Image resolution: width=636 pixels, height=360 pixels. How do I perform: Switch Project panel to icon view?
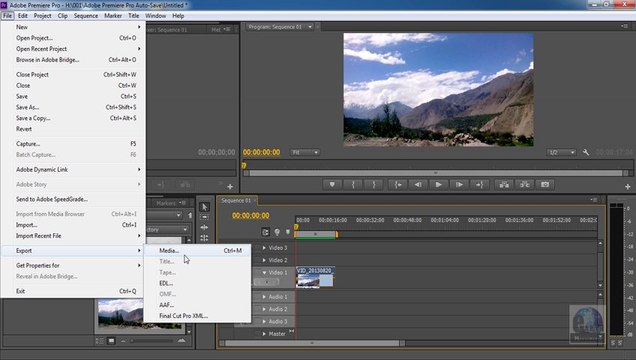pos(111,341)
